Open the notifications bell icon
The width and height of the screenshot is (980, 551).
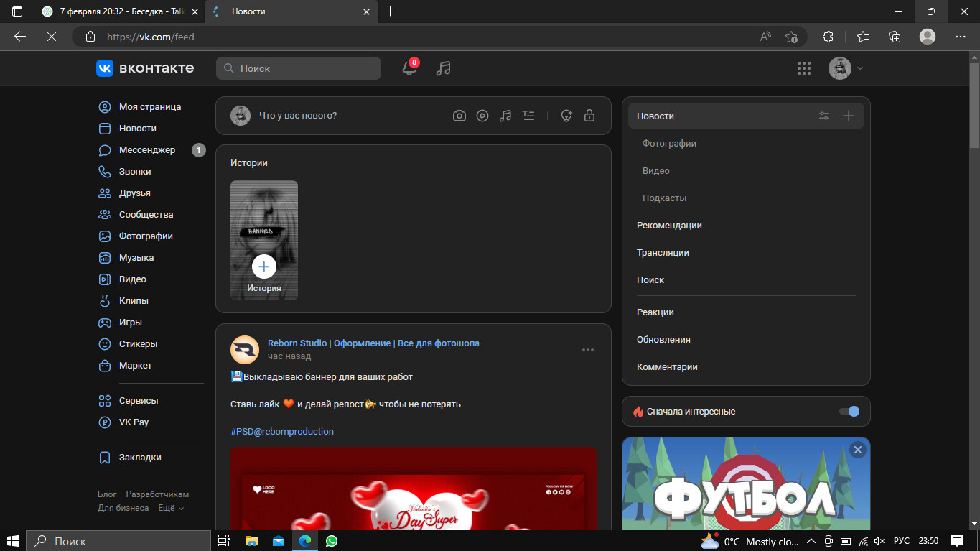point(409,68)
